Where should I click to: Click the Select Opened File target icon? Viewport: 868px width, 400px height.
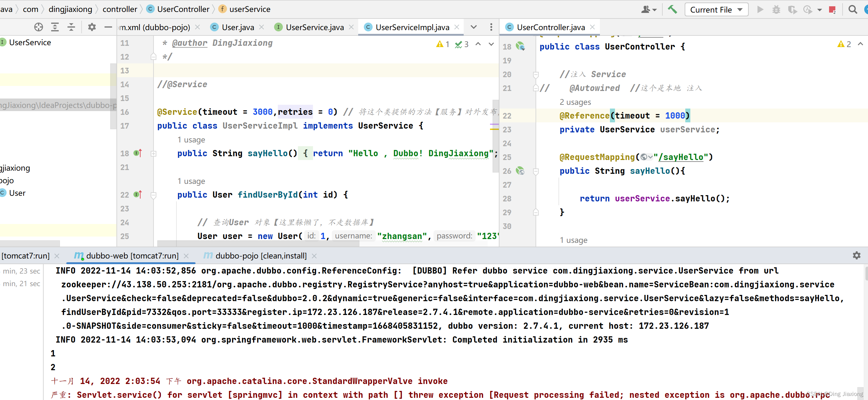pyautogui.click(x=38, y=27)
